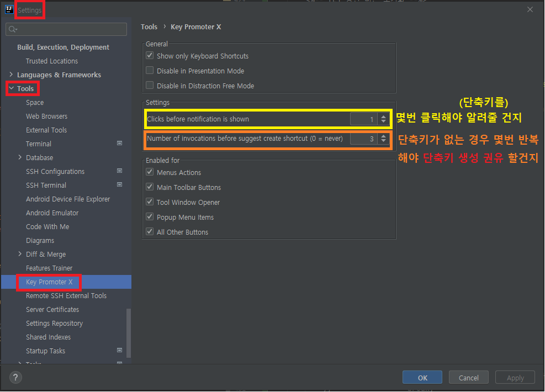Increase invocations before suggest shortcut with up arrow

(383, 136)
